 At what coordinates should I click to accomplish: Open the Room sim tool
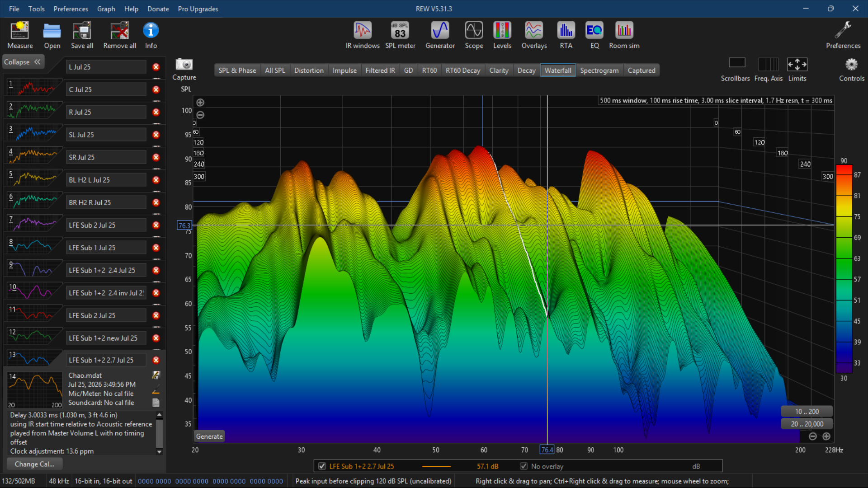624,35
